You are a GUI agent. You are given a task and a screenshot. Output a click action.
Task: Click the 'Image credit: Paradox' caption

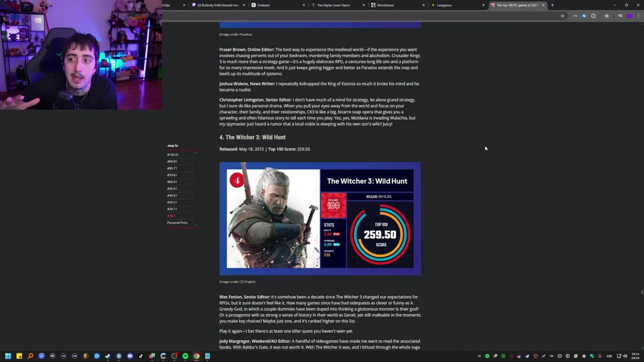pyautogui.click(x=235, y=34)
